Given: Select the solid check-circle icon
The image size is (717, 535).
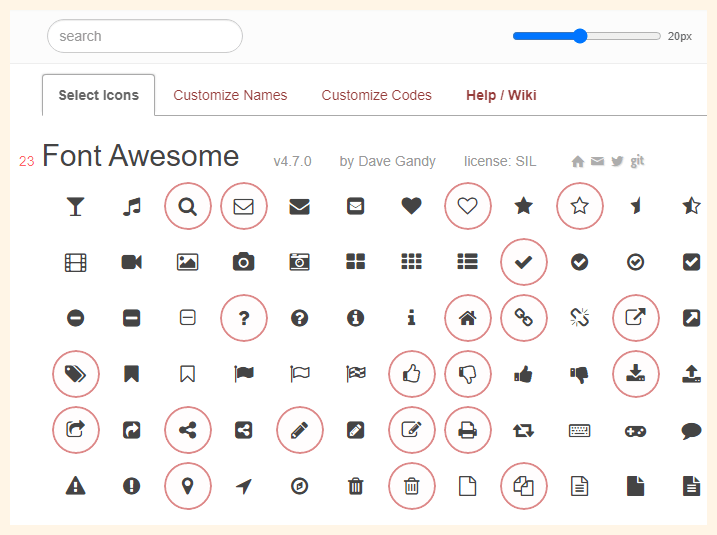Looking at the screenshot, I should pyautogui.click(x=580, y=262).
